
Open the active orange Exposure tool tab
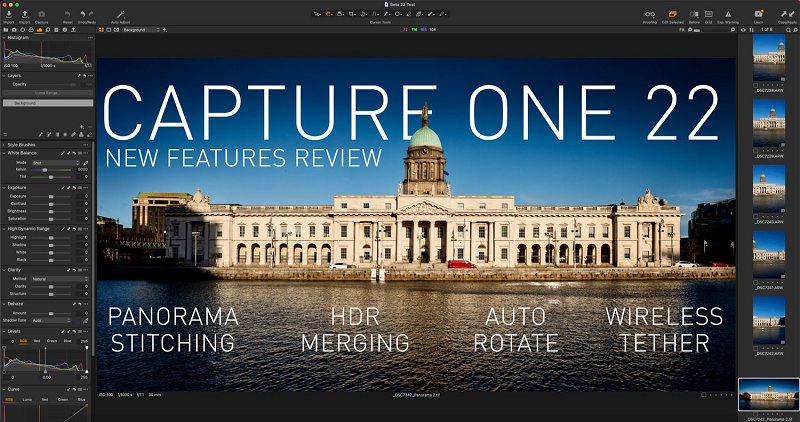tap(39, 30)
